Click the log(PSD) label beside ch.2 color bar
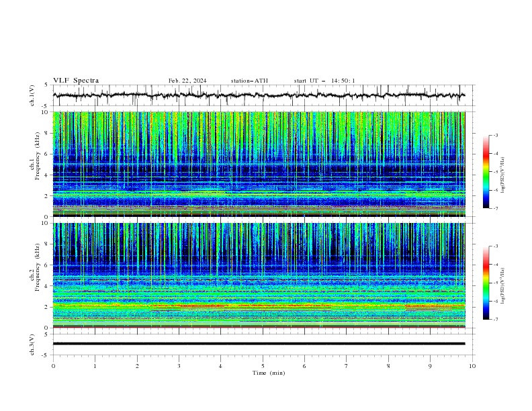 pyautogui.click(x=502, y=285)
